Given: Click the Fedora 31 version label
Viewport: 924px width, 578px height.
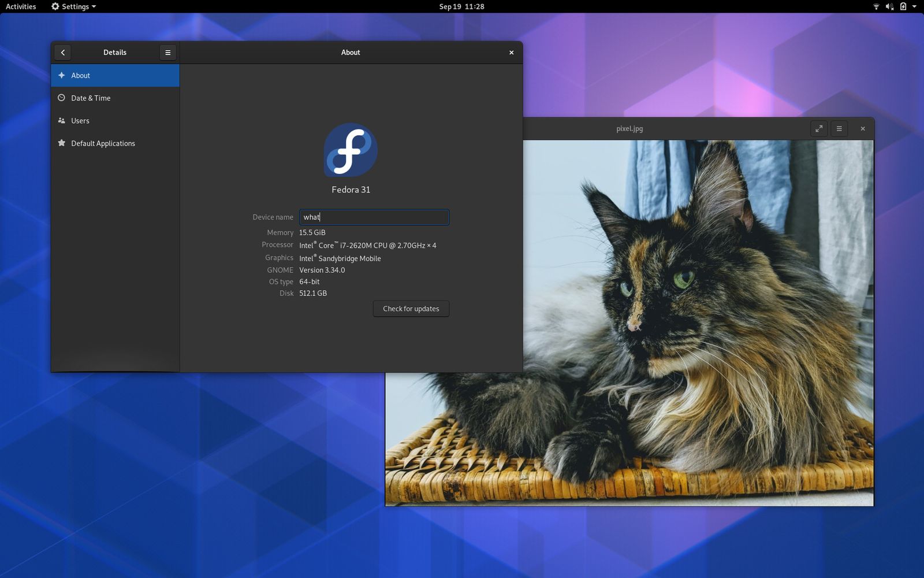Looking at the screenshot, I should (x=350, y=189).
